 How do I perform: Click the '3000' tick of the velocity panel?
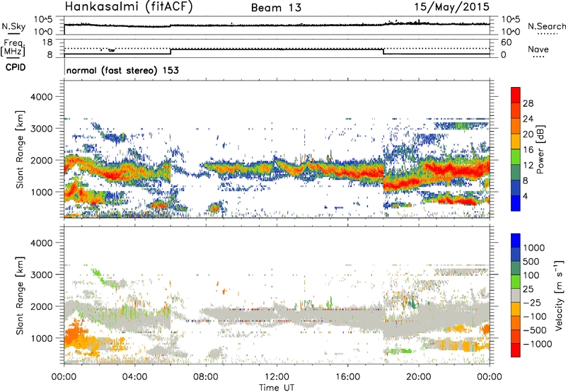coord(42,275)
